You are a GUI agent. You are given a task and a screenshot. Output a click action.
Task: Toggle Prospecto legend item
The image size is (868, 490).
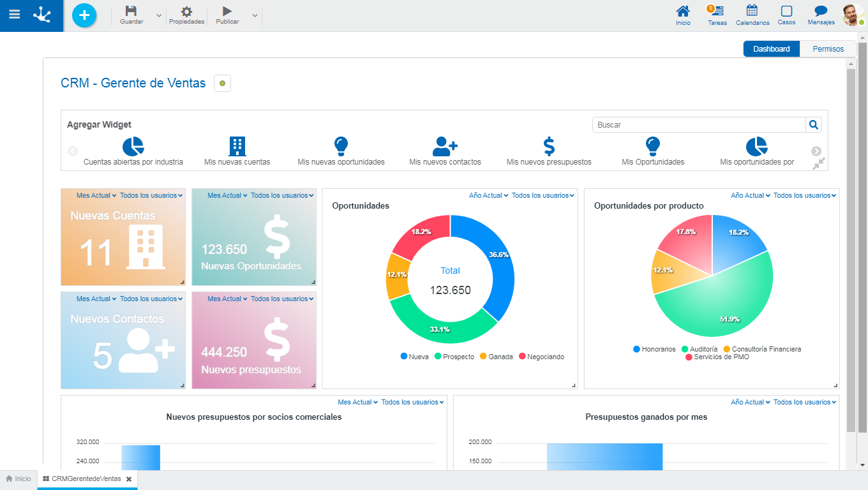454,357
